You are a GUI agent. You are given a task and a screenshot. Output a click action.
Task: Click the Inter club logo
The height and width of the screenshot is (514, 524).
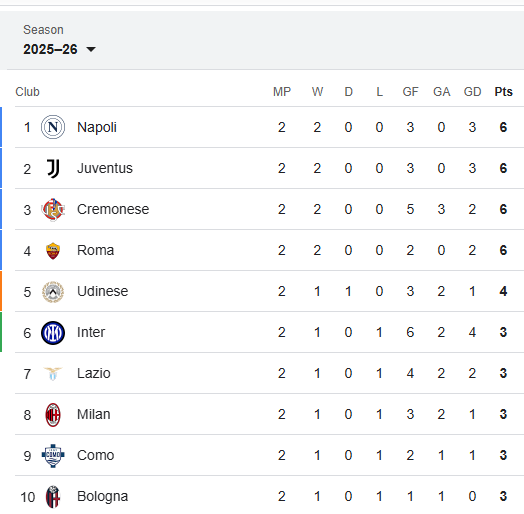click(x=53, y=333)
